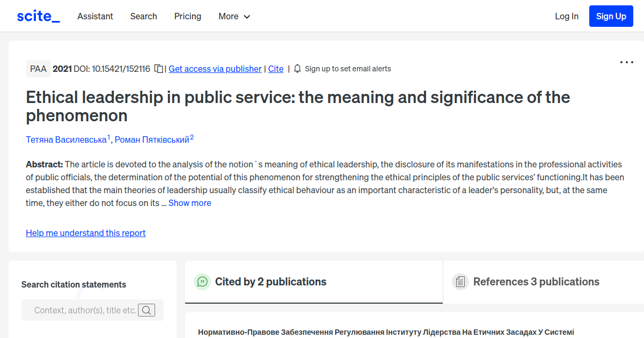Open Get access via publisher link
644x338 pixels.
tap(215, 69)
